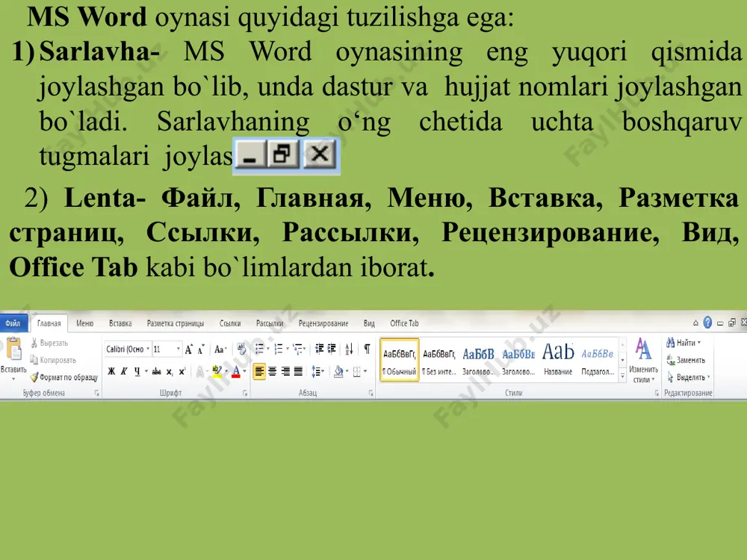Open the Файл tab

[13, 323]
